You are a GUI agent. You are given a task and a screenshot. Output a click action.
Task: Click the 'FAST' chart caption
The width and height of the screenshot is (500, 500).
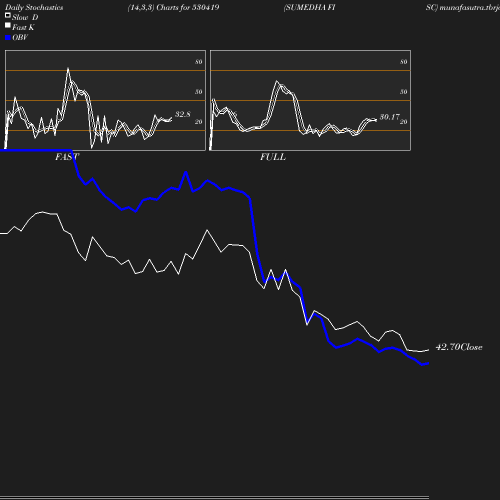click(x=67, y=157)
